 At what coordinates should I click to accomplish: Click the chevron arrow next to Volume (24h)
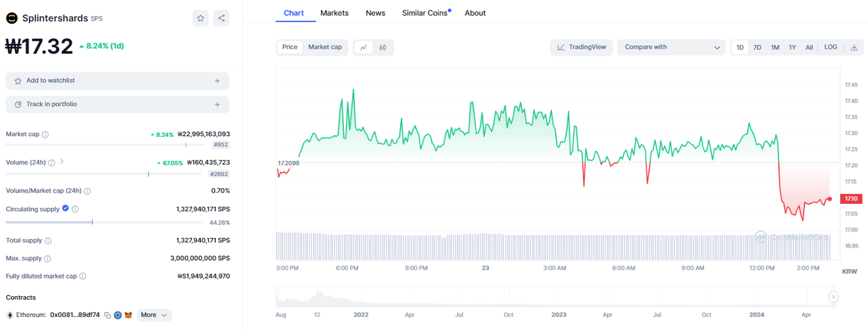pyautogui.click(x=62, y=162)
